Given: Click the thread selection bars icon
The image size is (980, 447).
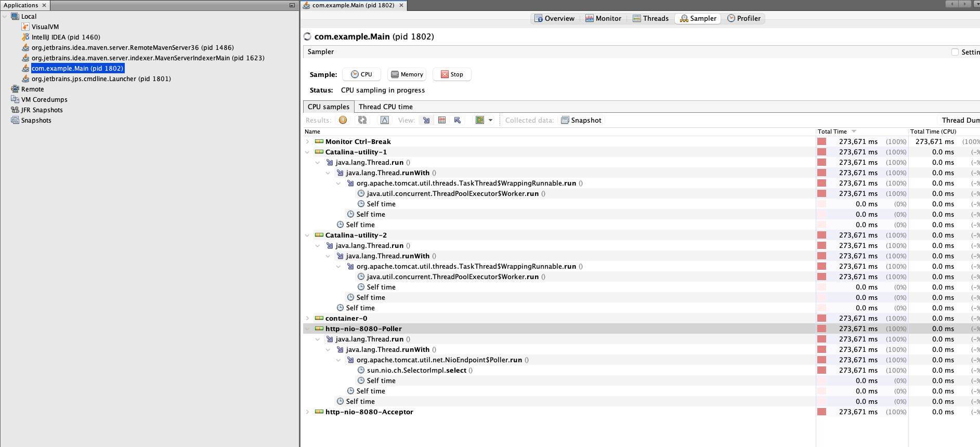Looking at the screenshot, I should [480, 120].
